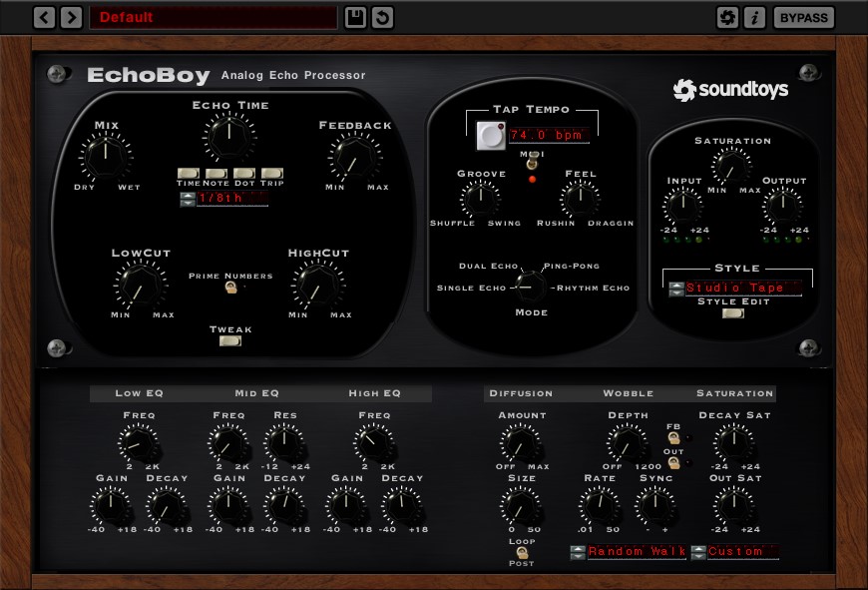This screenshot has height=590, width=868.
Task: Open the Custom saturation type selector
Action: tap(742, 552)
